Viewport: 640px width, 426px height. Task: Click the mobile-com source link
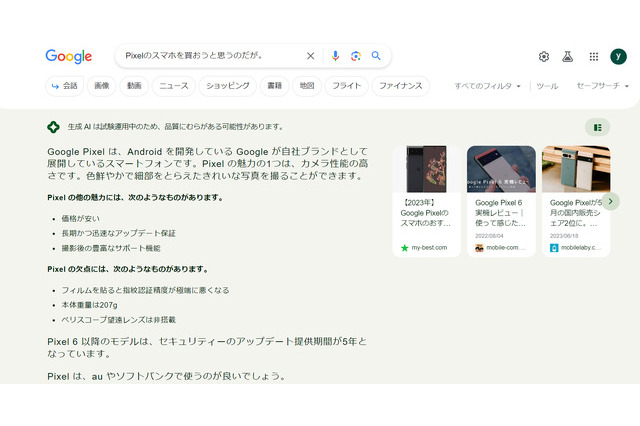(x=501, y=247)
